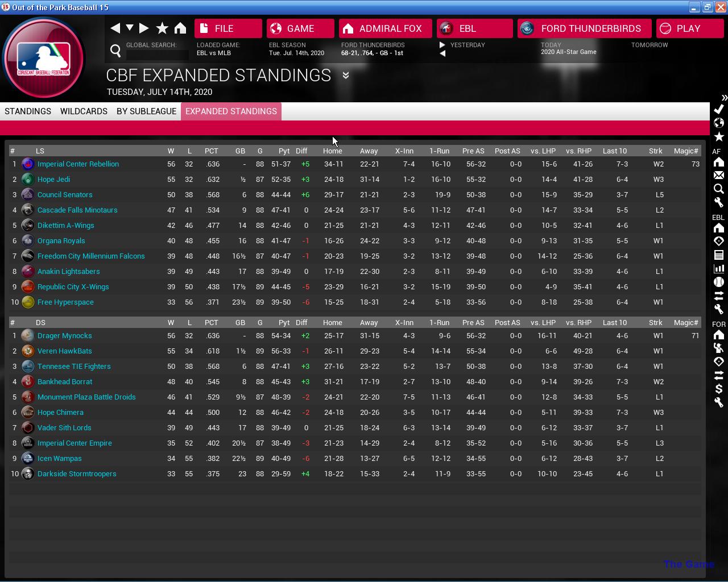Open the Darkside Stormtroopers team link

(77, 474)
